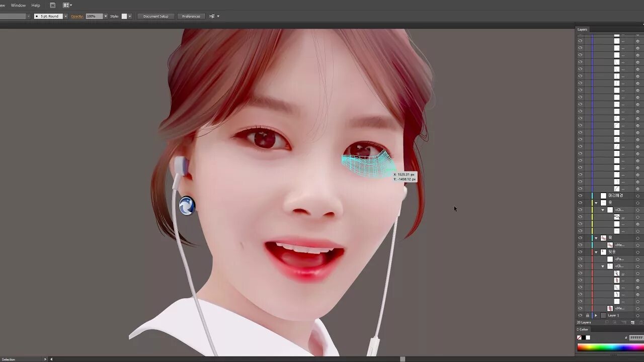The image size is (644, 362).
Task: Select <Pa... row under 뒷옷 layer
Action: click(x=619, y=259)
